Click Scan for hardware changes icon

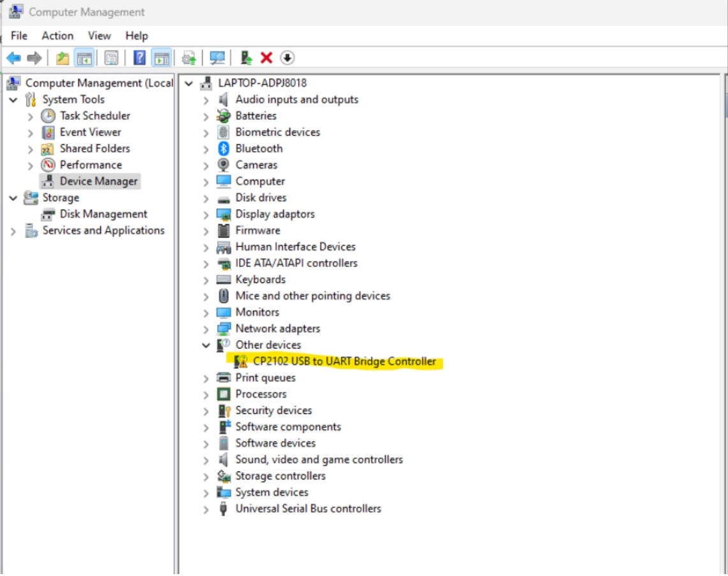click(217, 58)
